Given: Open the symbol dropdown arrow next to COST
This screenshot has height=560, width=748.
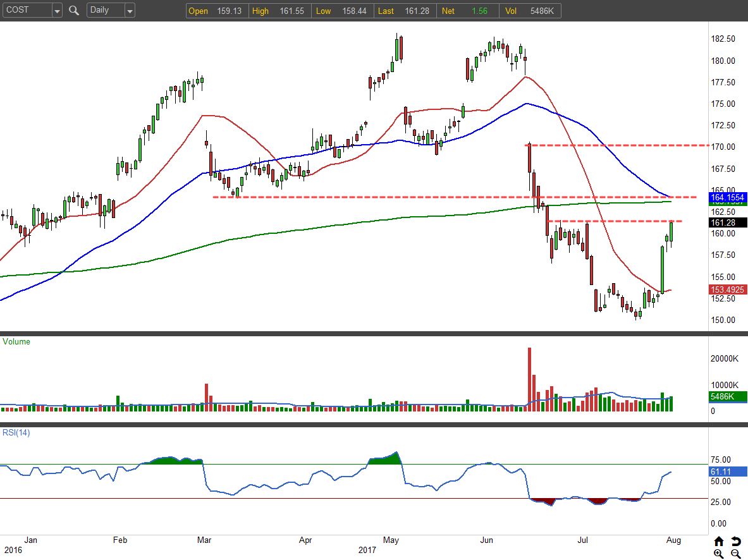Looking at the screenshot, I should click(x=57, y=11).
